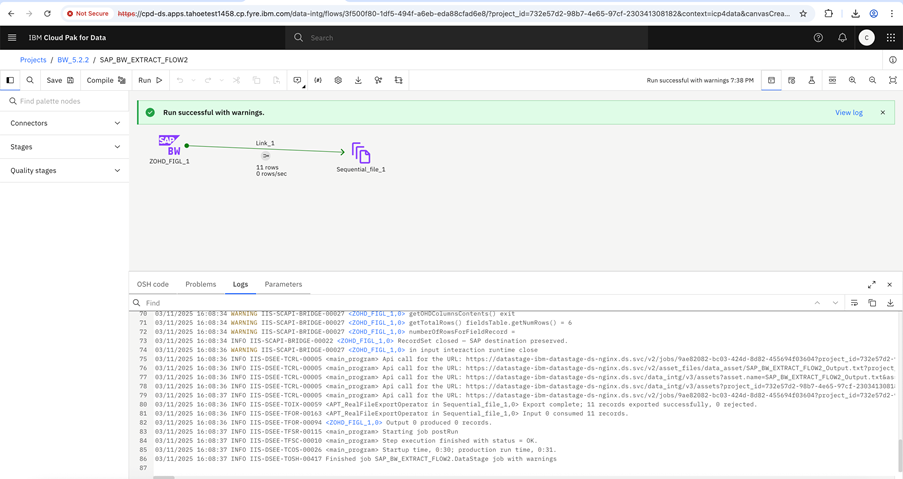Open redo history dropdown chevron

click(222, 80)
